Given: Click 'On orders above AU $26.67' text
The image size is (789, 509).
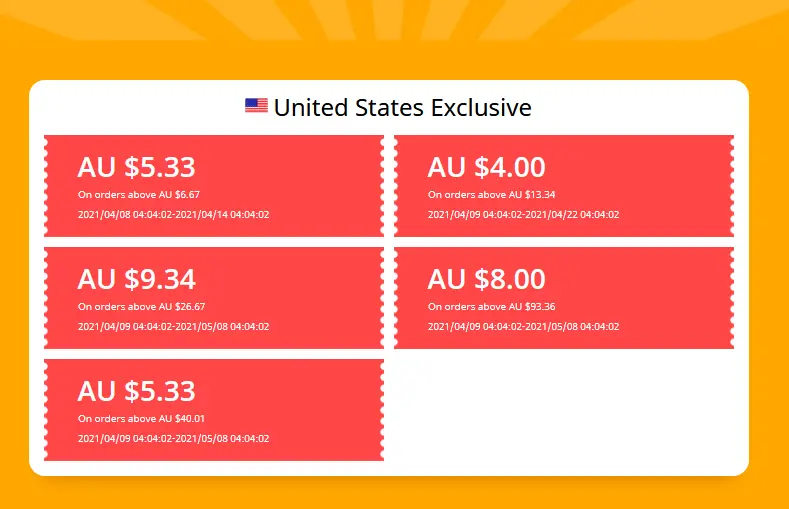Looking at the screenshot, I should point(141,307).
